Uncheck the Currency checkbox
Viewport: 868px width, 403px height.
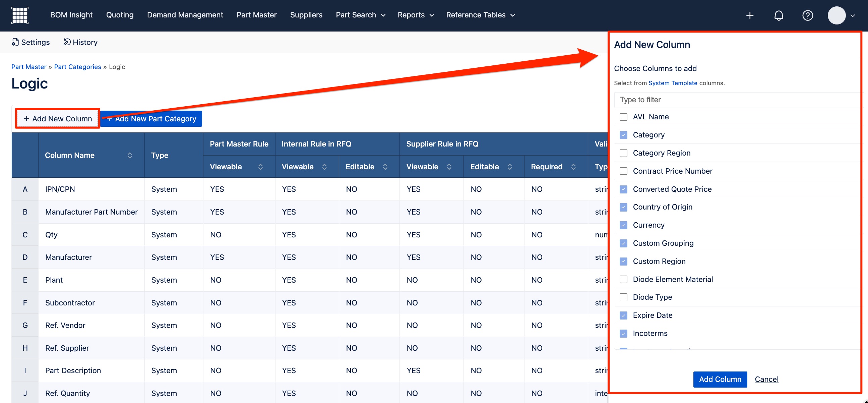pos(623,225)
